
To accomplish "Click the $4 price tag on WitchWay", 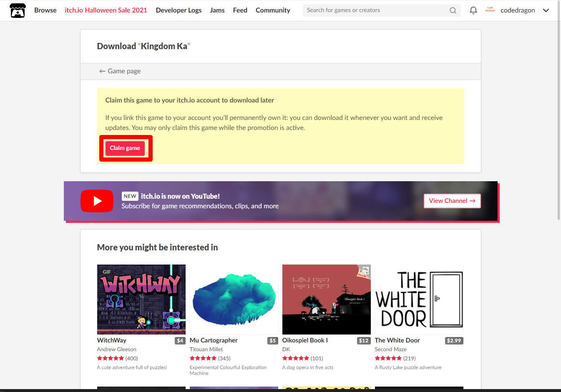I will pyautogui.click(x=180, y=341).
